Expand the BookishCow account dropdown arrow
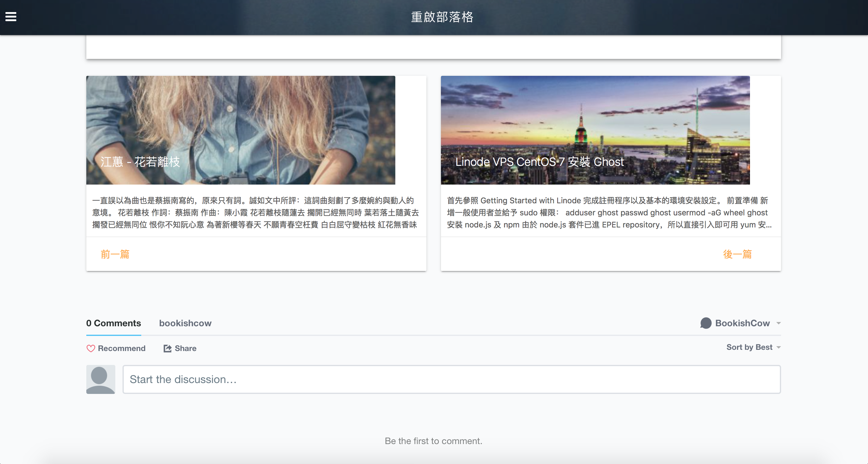The height and width of the screenshot is (464, 868). click(x=779, y=324)
